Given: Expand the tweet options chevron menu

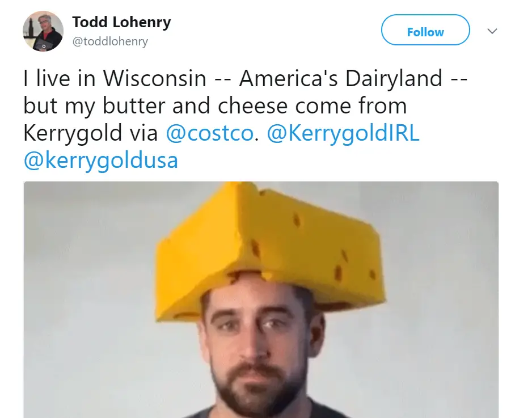Looking at the screenshot, I should pyautogui.click(x=492, y=31).
